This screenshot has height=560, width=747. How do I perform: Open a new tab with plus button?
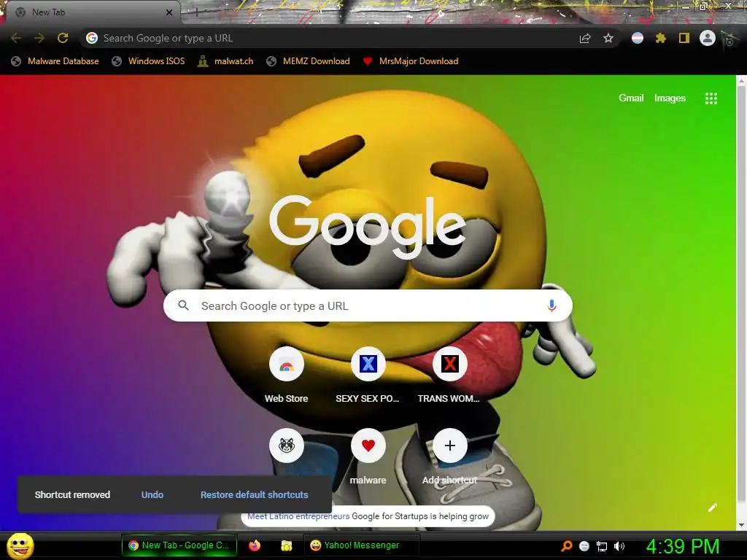(196, 13)
